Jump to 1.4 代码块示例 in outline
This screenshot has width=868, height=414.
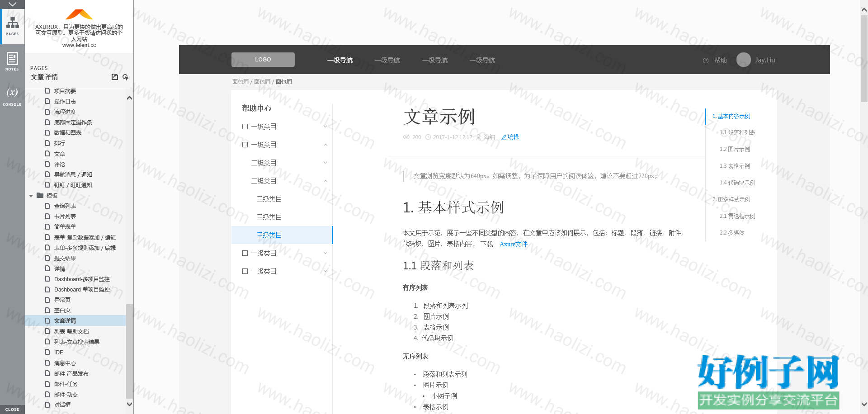click(x=737, y=183)
